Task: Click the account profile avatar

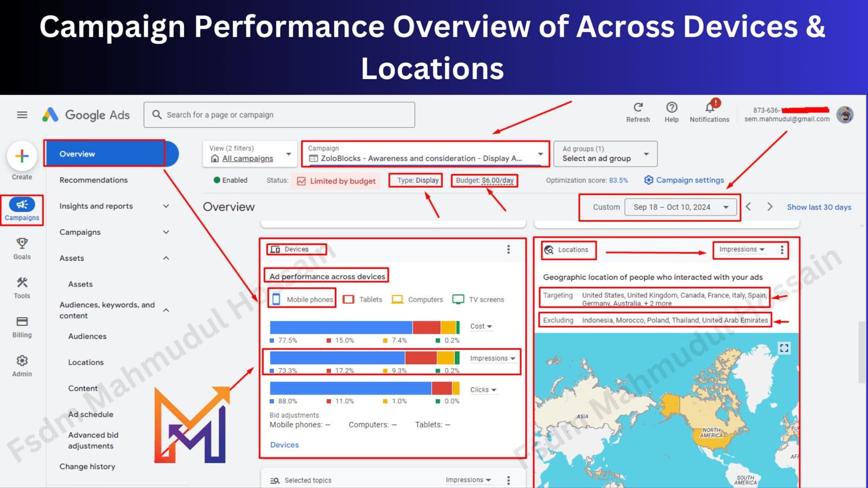Action: click(x=845, y=115)
